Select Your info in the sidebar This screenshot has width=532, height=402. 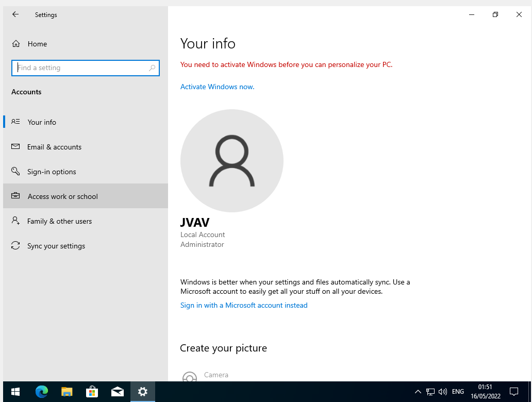(42, 122)
